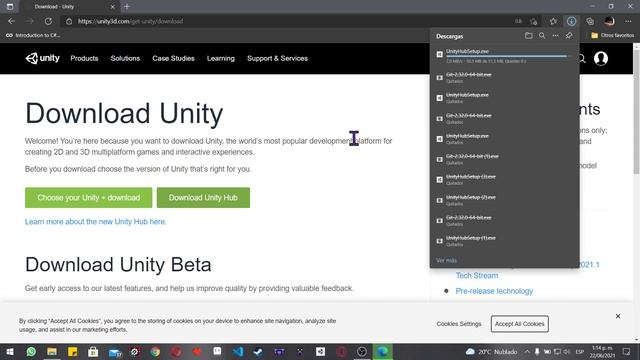
Task: Open Steam from the taskbar
Action: point(258,351)
